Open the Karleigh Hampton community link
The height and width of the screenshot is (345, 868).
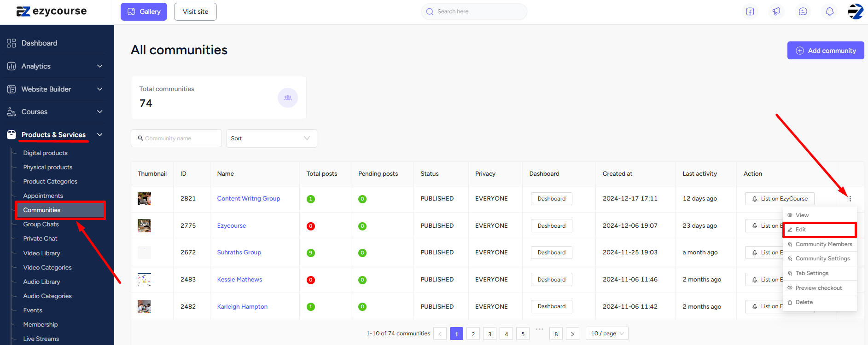pyautogui.click(x=242, y=307)
